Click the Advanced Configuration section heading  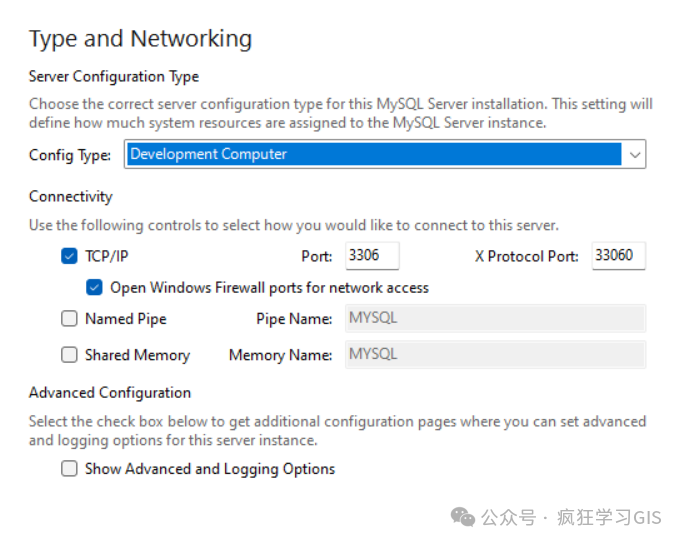click(x=110, y=393)
